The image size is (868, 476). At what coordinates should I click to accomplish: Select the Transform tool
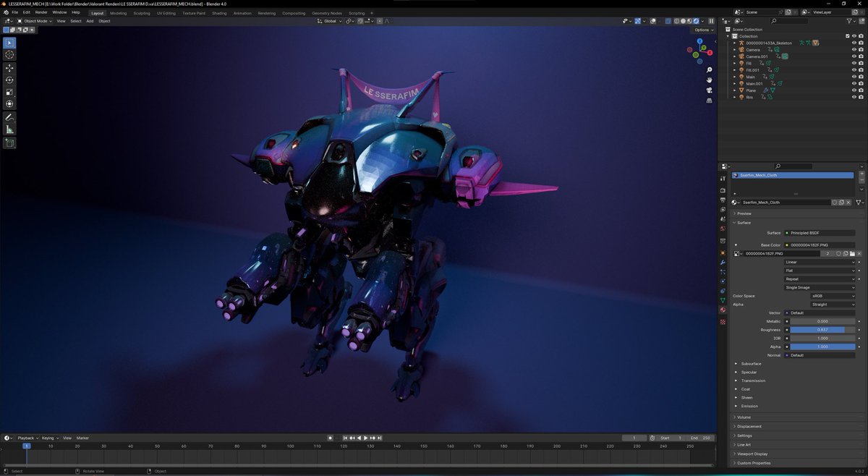click(x=10, y=104)
